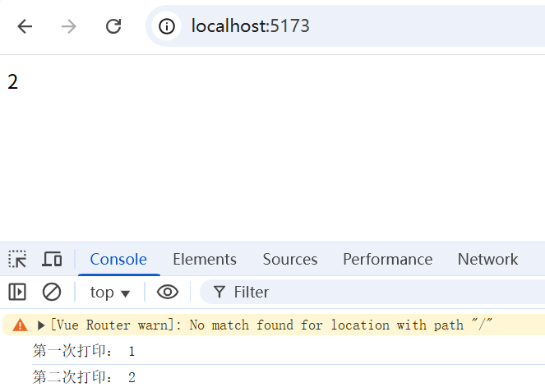Select the orange warning triangle icon
Screen dimensions: 545x392
(21, 325)
